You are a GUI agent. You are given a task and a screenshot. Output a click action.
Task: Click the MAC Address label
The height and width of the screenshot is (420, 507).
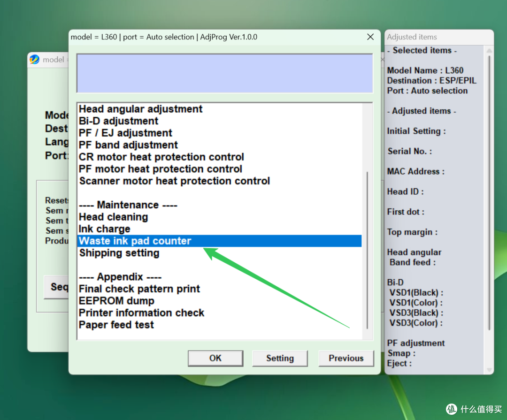(416, 171)
